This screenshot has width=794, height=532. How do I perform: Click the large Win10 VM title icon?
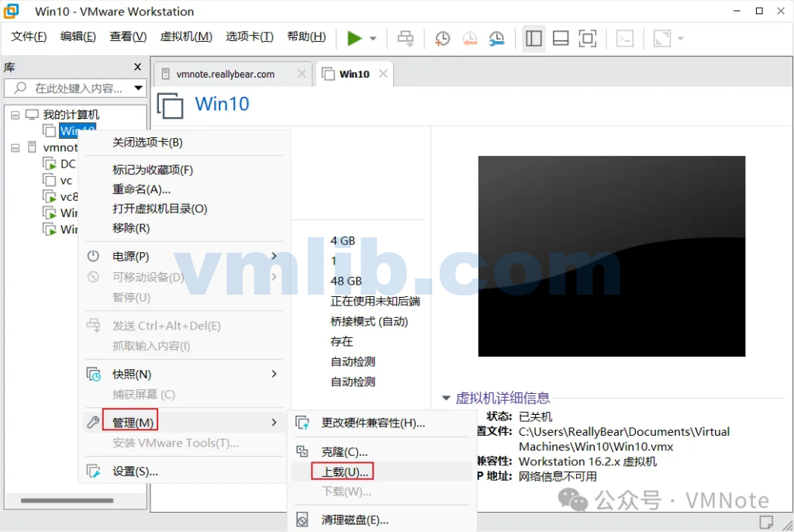tap(170, 105)
